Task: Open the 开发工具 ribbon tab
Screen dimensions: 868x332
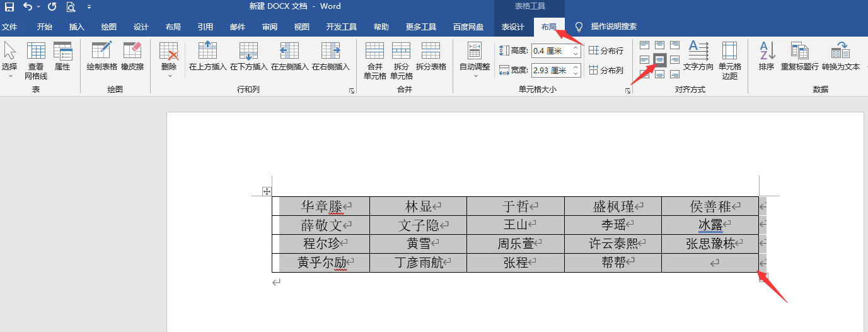Action: [342, 27]
